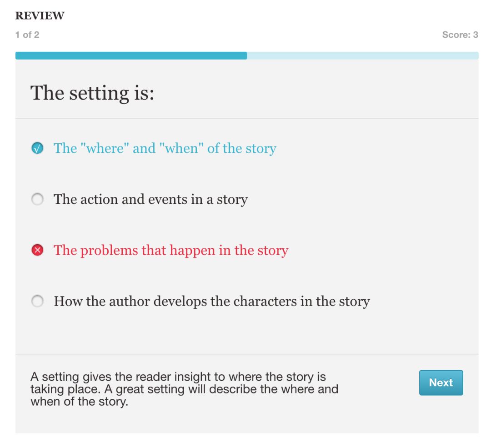Click the red answer text 'The problems that happen in the story'
The width and height of the screenshot is (491, 448).
[x=171, y=251]
